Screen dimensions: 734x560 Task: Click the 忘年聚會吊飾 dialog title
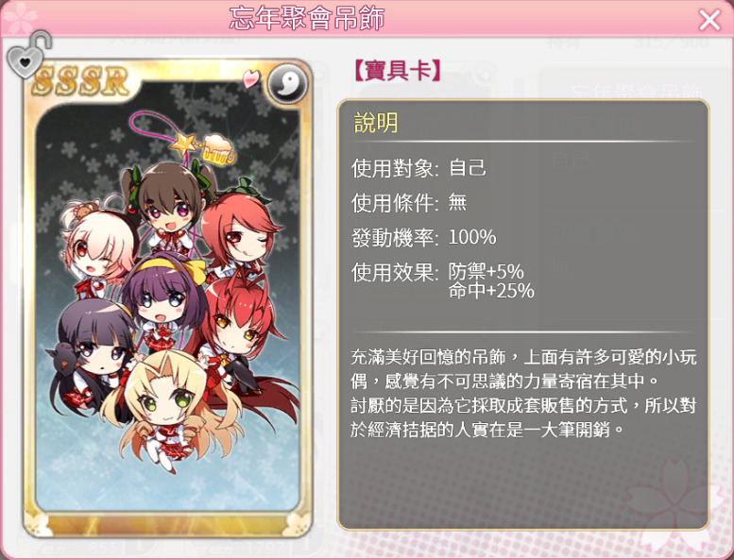tap(307, 19)
